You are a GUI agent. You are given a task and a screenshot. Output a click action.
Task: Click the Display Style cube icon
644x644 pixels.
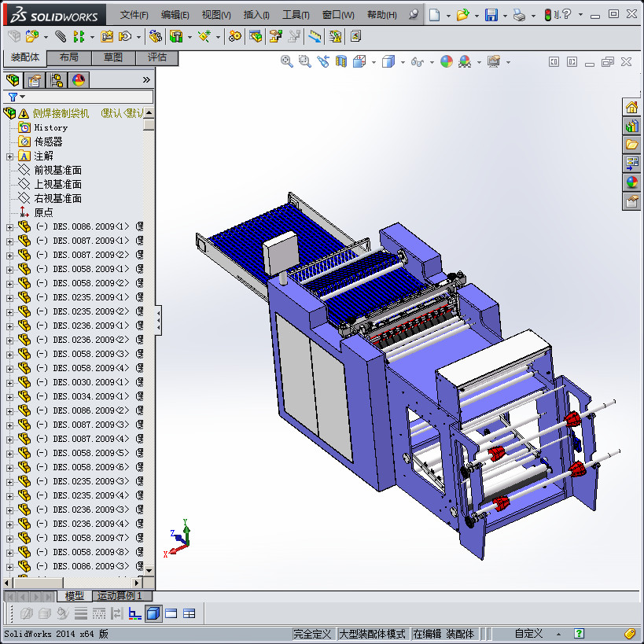(388, 61)
